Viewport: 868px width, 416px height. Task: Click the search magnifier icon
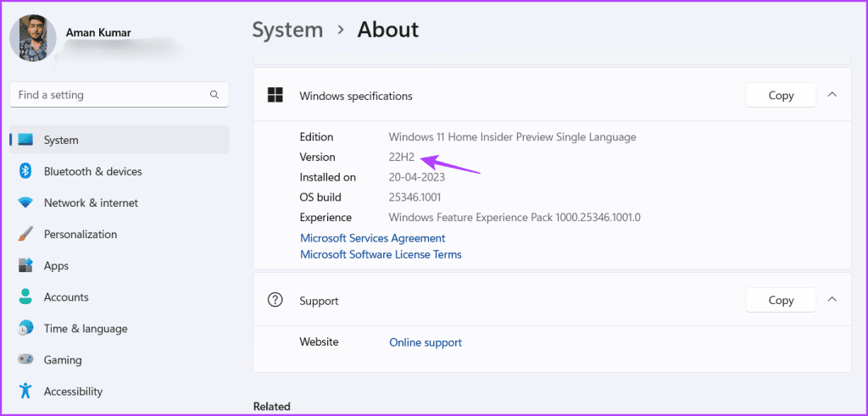tap(214, 95)
